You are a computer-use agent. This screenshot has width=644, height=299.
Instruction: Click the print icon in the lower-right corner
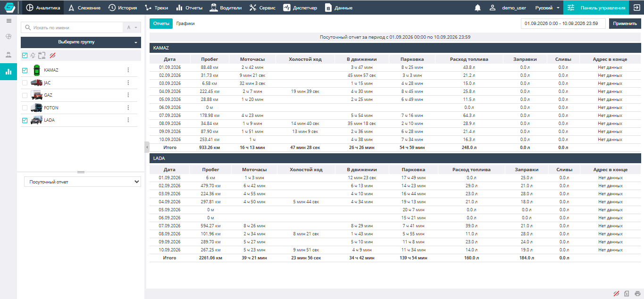pos(637,293)
